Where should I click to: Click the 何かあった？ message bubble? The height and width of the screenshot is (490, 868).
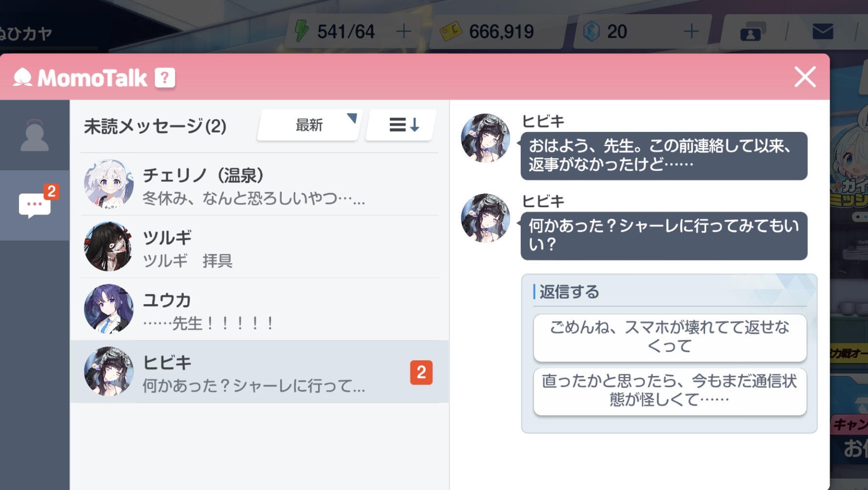664,236
